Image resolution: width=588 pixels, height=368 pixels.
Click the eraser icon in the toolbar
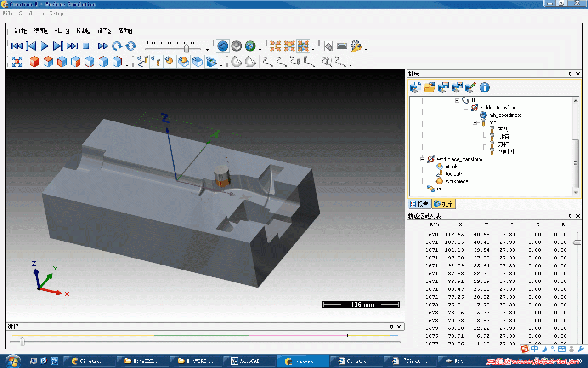click(328, 46)
